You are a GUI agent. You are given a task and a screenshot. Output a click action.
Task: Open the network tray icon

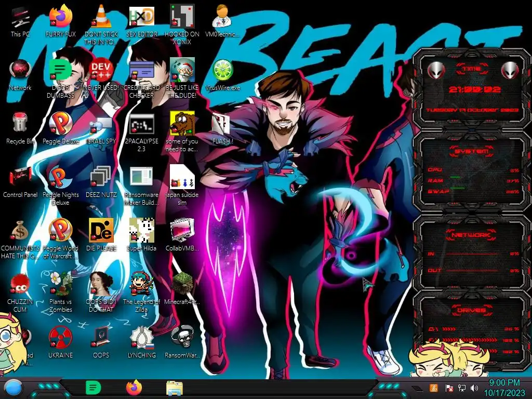(x=462, y=388)
